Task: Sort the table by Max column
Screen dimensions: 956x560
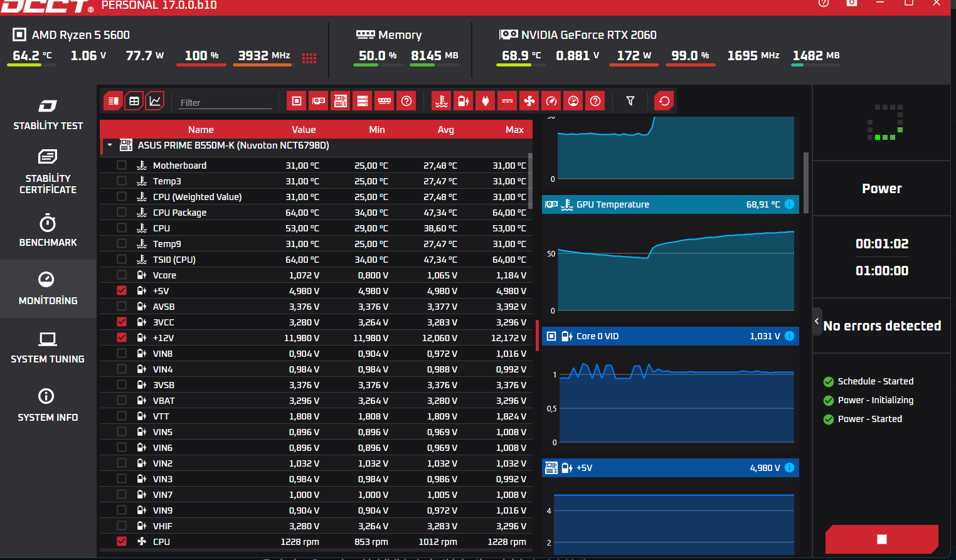Action: (514, 130)
